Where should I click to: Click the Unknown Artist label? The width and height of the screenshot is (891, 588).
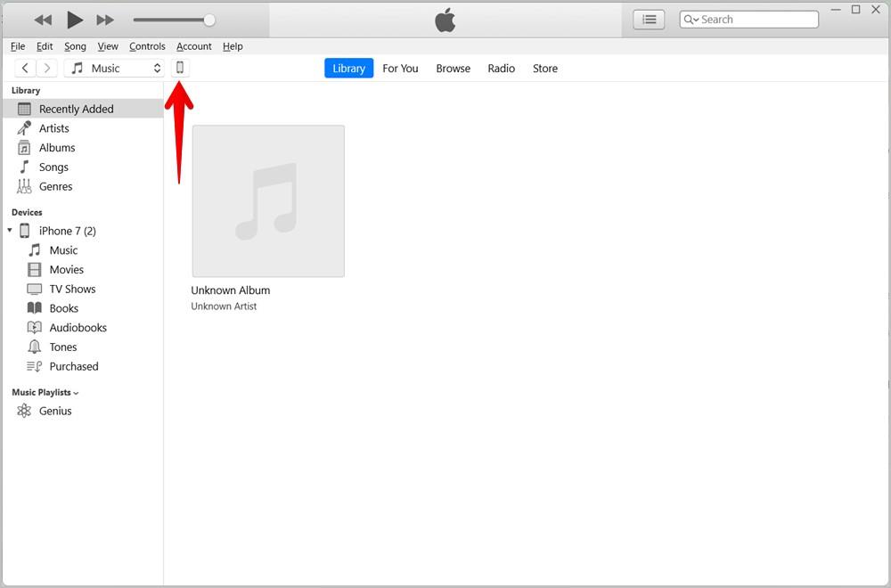(224, 306)
